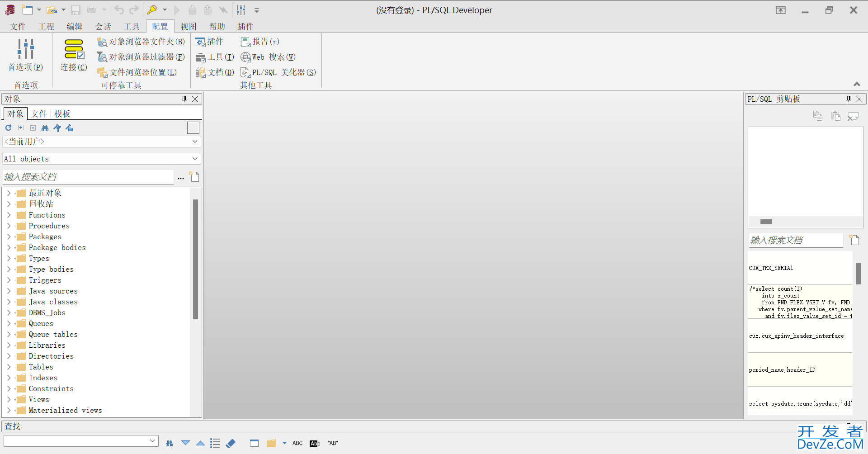Screen dimensions: 868x454
Task: Click the clipboard preview horizontal scrollbar thumb
Action: pyautogui.click(x=766, y=222)
